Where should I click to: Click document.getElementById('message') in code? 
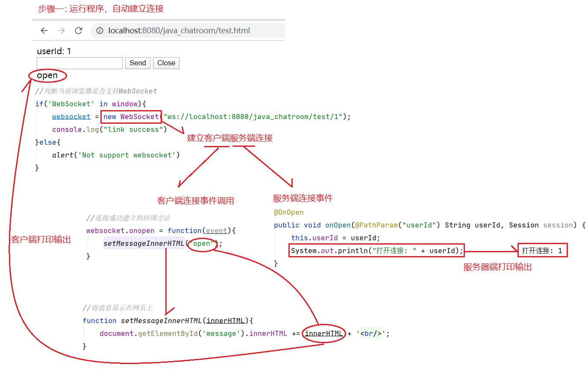[x=172, y=333]
